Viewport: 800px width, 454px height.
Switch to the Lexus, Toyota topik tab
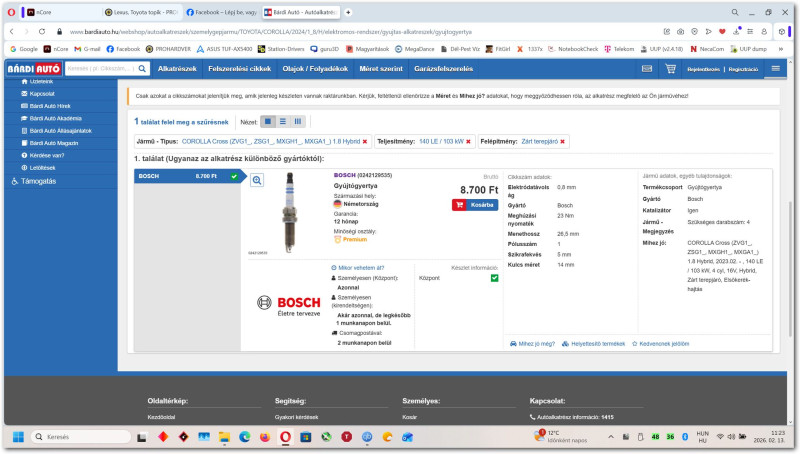tap(141, 12)
